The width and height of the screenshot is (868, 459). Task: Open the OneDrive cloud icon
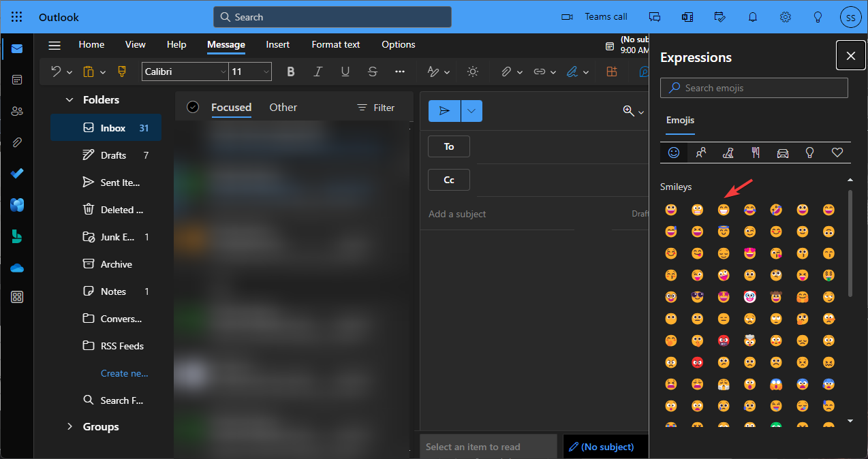[17, 268]
